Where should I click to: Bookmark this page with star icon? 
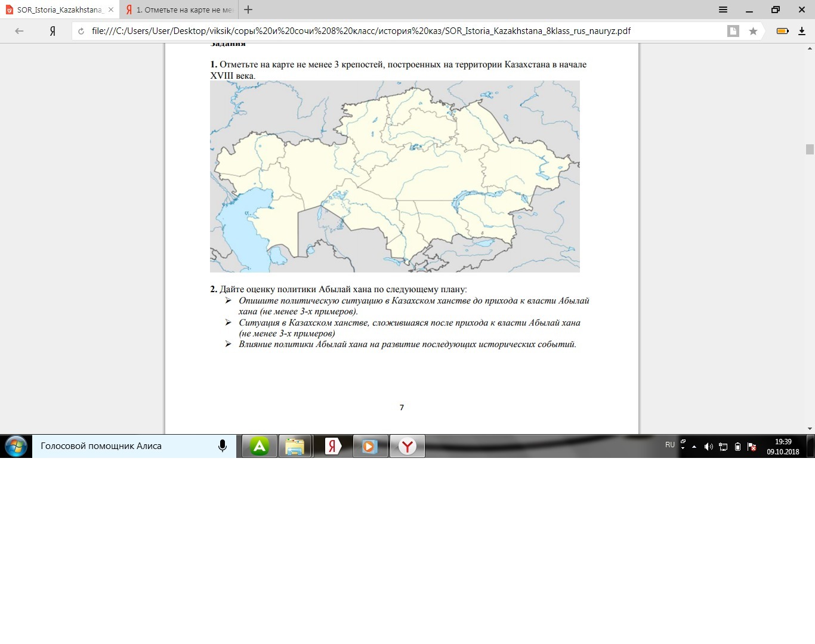click(x=753, y=31)
